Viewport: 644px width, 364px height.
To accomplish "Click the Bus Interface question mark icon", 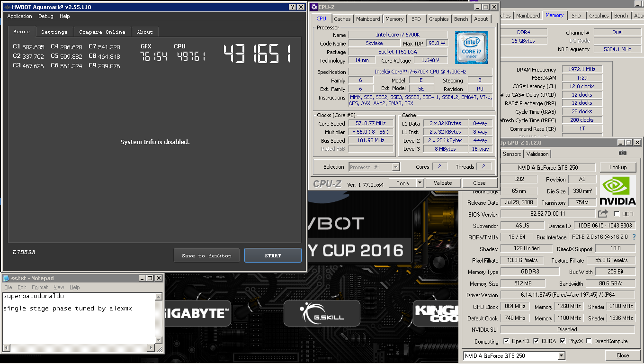I will coord(634,237).
